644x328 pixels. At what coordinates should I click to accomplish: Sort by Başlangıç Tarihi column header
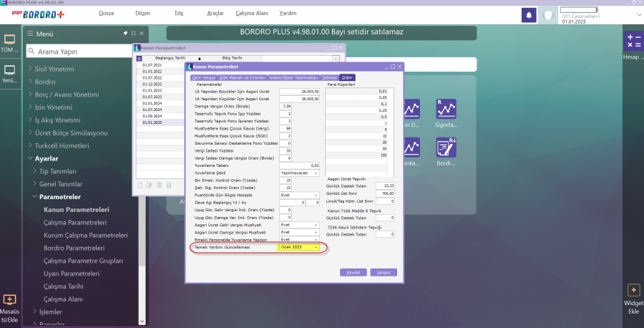(172, 58)
